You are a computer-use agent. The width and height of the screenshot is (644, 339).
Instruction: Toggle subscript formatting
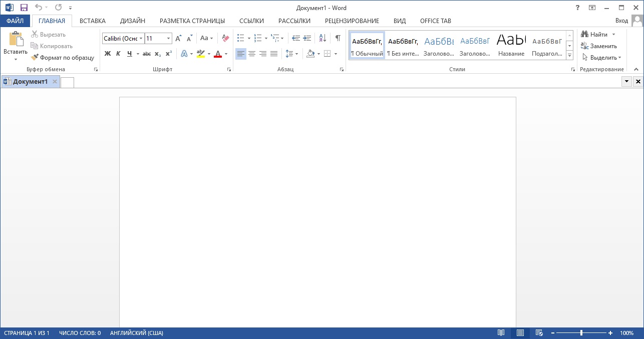coord(157,54)
